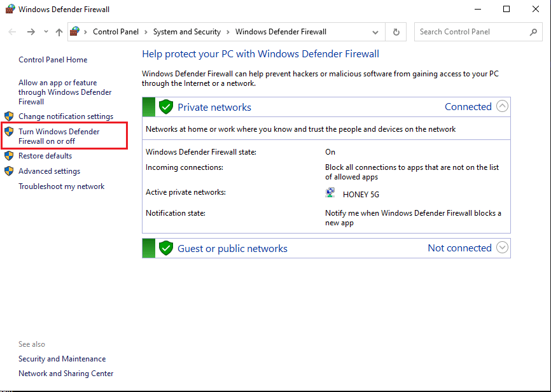Expand the Guest or public networks chevron
This screenshot has height=392, width=551.
(x=502, y=248)
